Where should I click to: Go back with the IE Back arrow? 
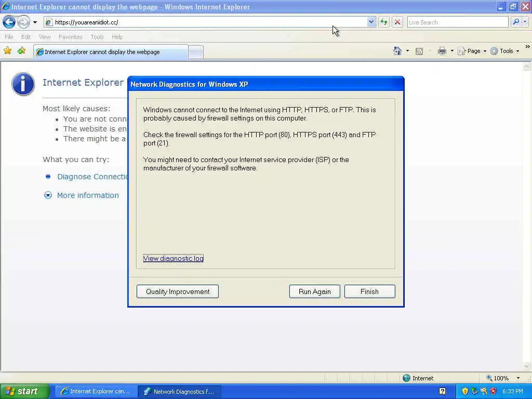9,22
